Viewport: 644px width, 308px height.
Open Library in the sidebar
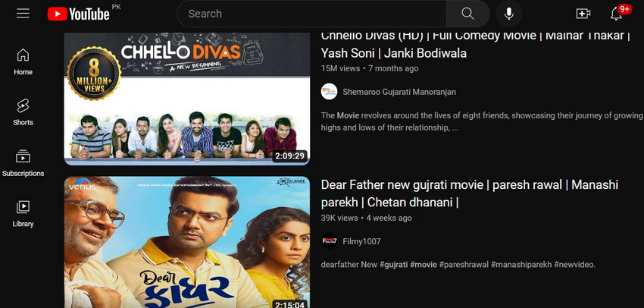click(x=23, y=214)
